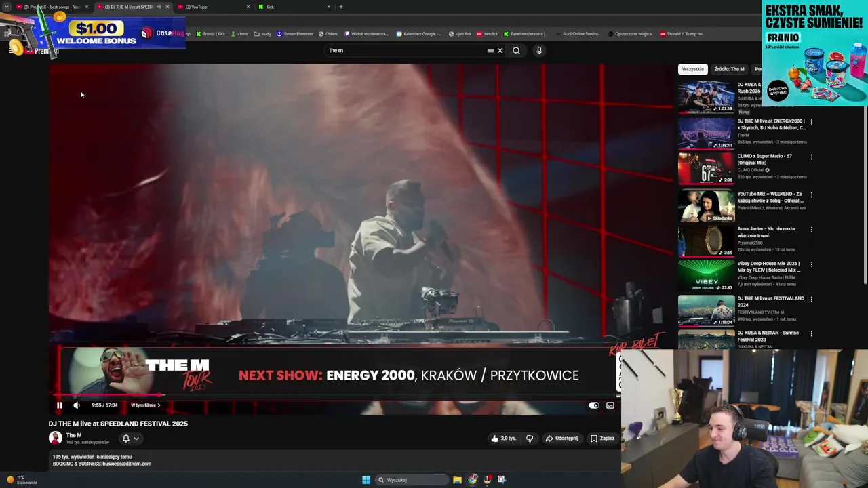
Task: Open menu for 'DJ THE M live at ENERGY2000'
Action: tap(811, 123)
